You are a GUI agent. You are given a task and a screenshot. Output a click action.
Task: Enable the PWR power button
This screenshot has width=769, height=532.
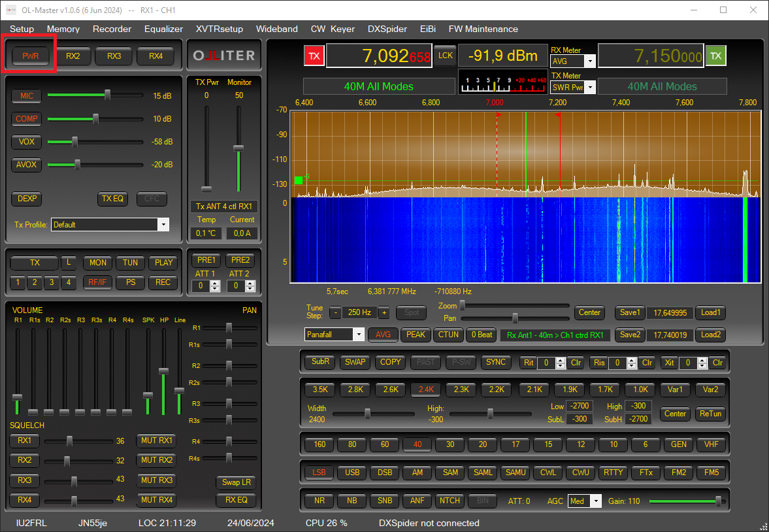[29, 56]
